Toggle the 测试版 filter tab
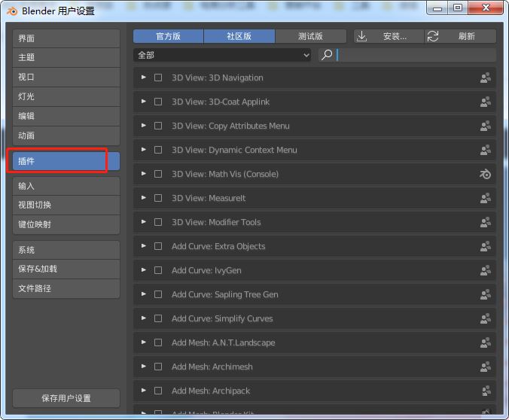The width and height of the screenshot is (509, 420). click(311, 36)
